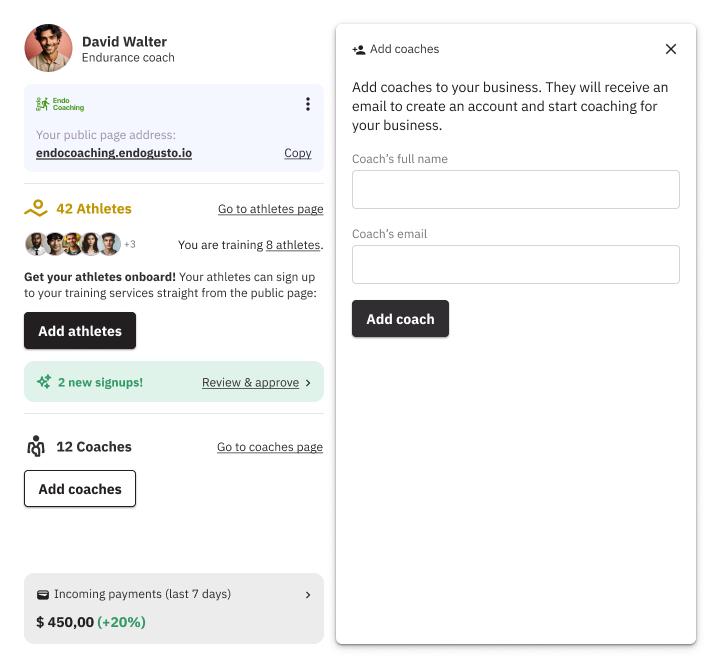Image resolution: width=720 pixels, height=668 pixels.
Task: Focus the Coach's full name field
Action: pos(515,189)
